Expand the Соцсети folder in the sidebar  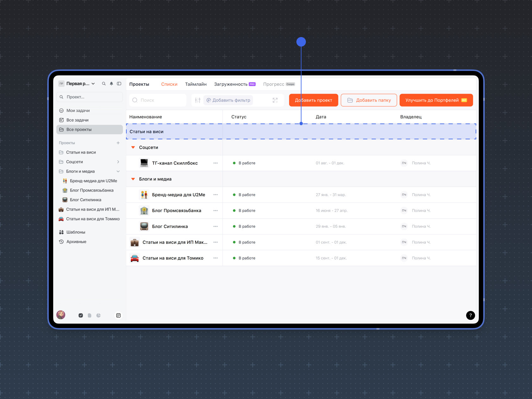point(118,162)
